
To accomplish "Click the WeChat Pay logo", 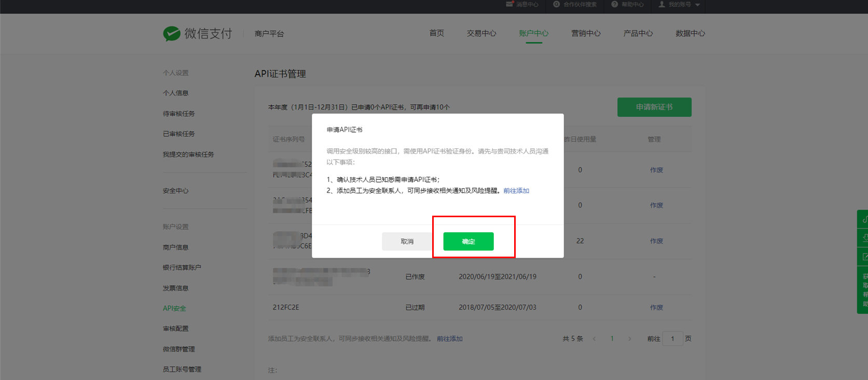I will [197, 34].
